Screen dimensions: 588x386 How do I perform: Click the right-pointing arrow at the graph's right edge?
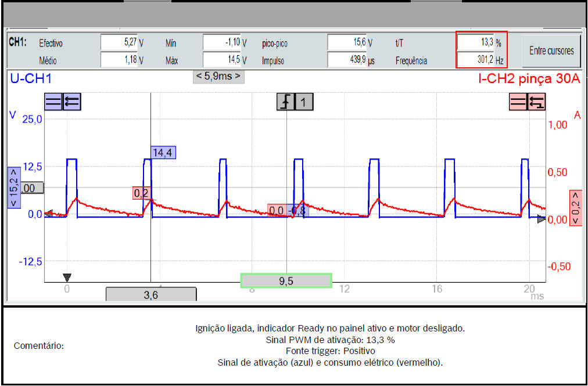point(542,219)
